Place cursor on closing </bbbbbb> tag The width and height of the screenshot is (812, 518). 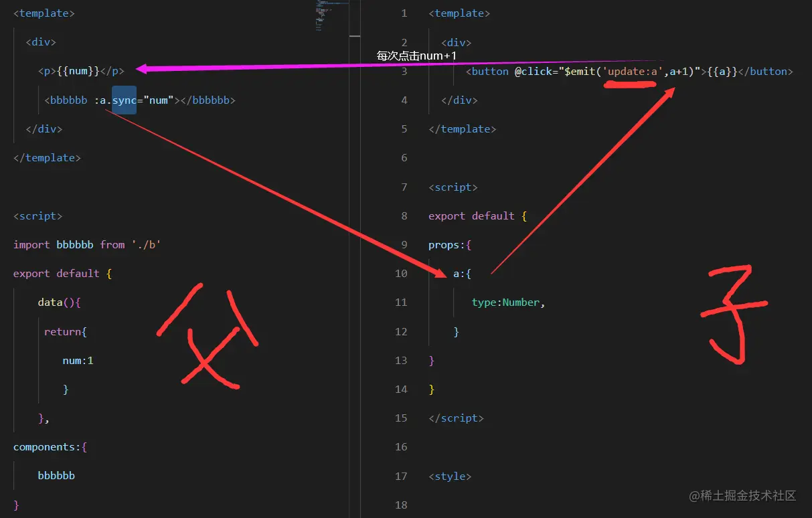tap(206, 100)
